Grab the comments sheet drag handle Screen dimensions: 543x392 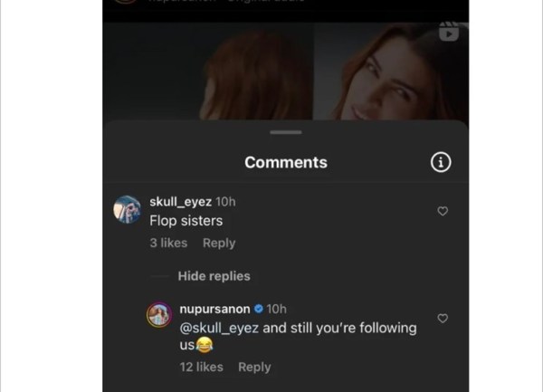coord(286,133)
